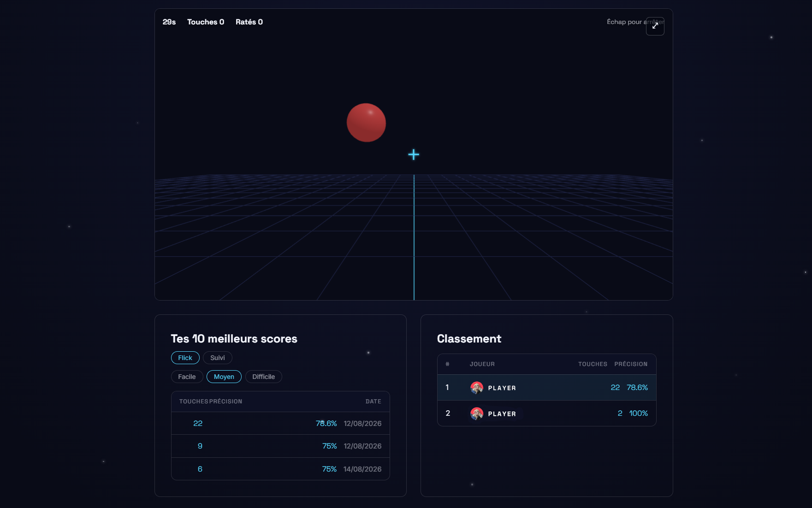Click the 29s countdown timer
The width and height of the screenshot is (812, 508).
pyautogui.click(x=169, y=22)
